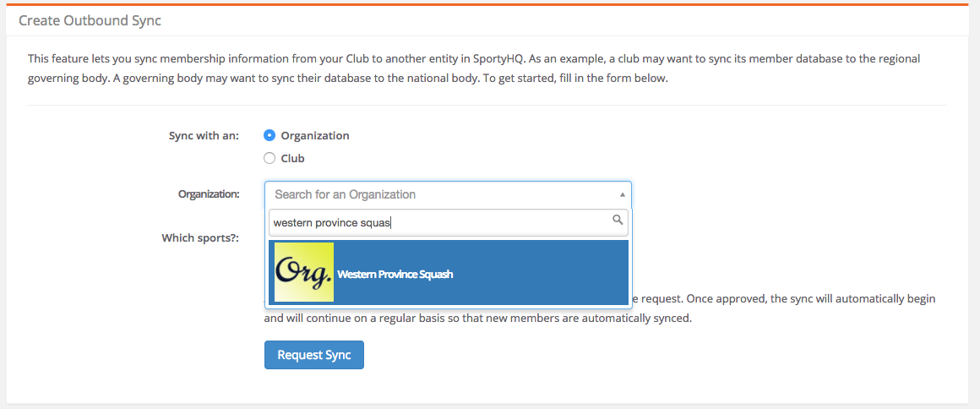Collapse the dropdown using its small arrow
The image size is (980, 409).
tap(622, 194)
